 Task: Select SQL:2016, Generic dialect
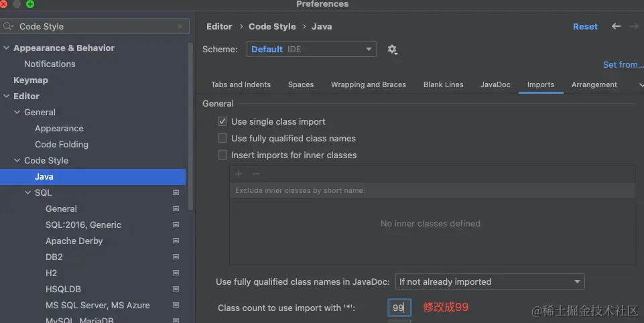point(83,224)
